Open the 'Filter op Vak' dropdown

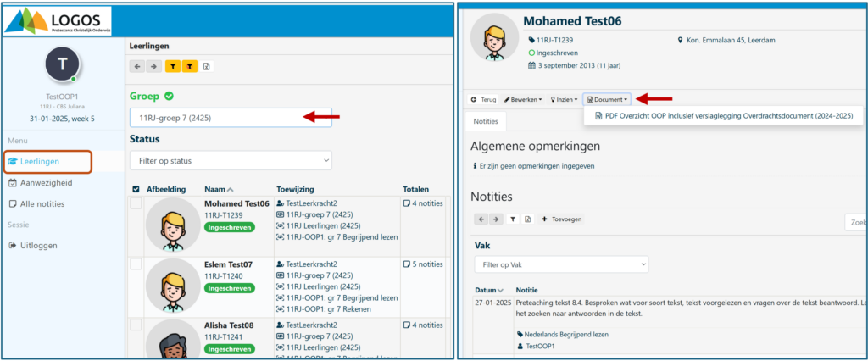point(561,264)
